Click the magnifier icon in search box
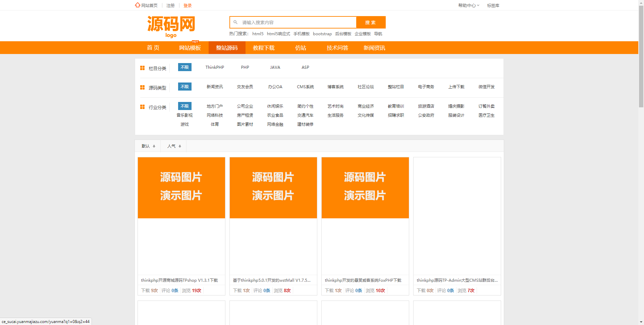644x325 pixels. pyautogui.click(x=235, y=22)
